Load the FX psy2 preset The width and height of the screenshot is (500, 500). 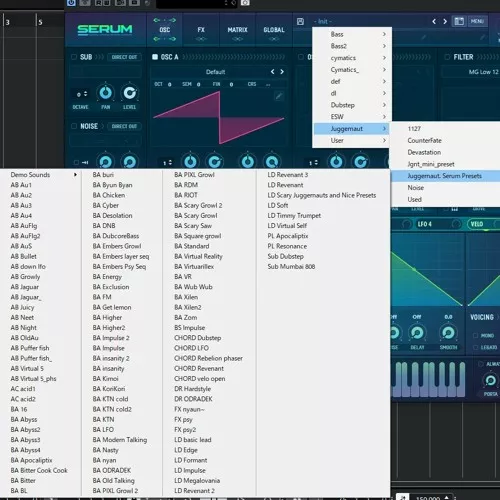[185, 430]
